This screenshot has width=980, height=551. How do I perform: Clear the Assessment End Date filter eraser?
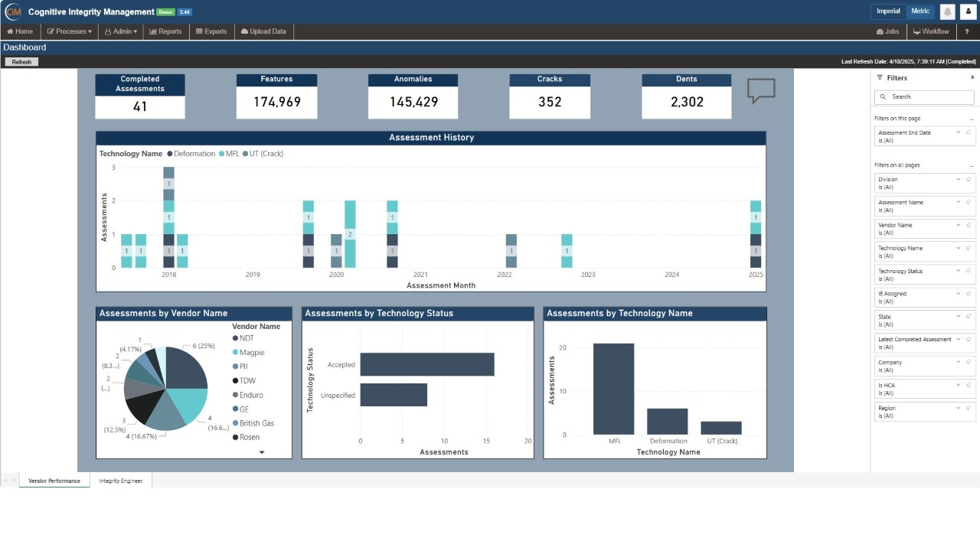point(969,132)
